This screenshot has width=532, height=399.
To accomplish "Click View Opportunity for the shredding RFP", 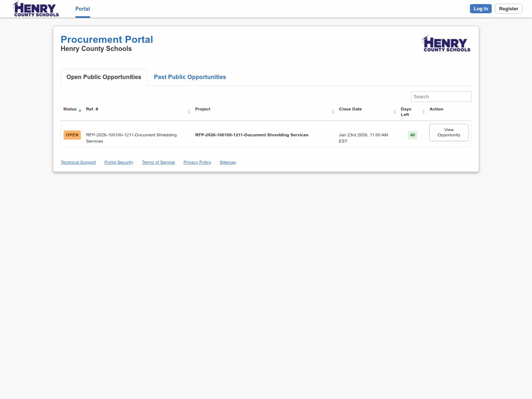I will [x=449, y=132].
